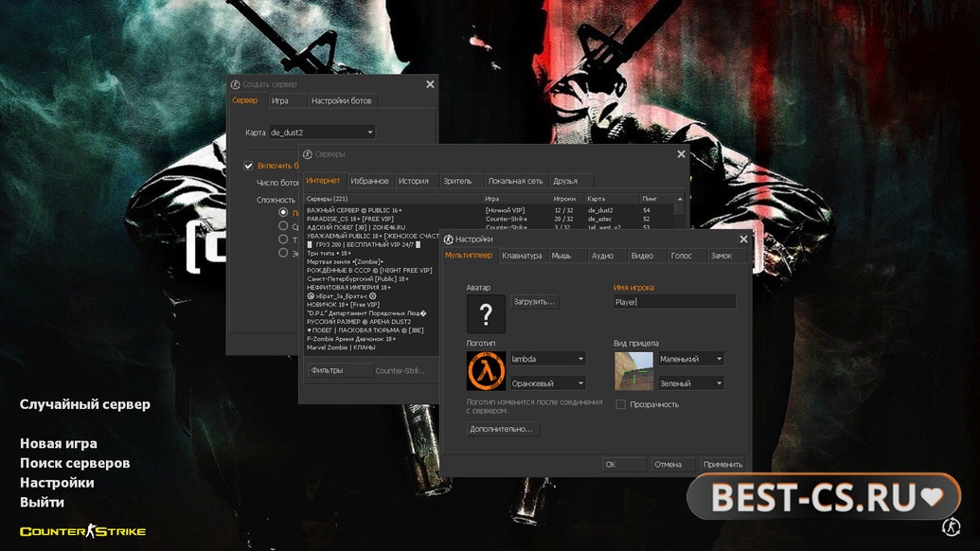Open the Оранжевый logo color dropdown
The width and height of the screenshot is (980, 551).
click(548, 382)
